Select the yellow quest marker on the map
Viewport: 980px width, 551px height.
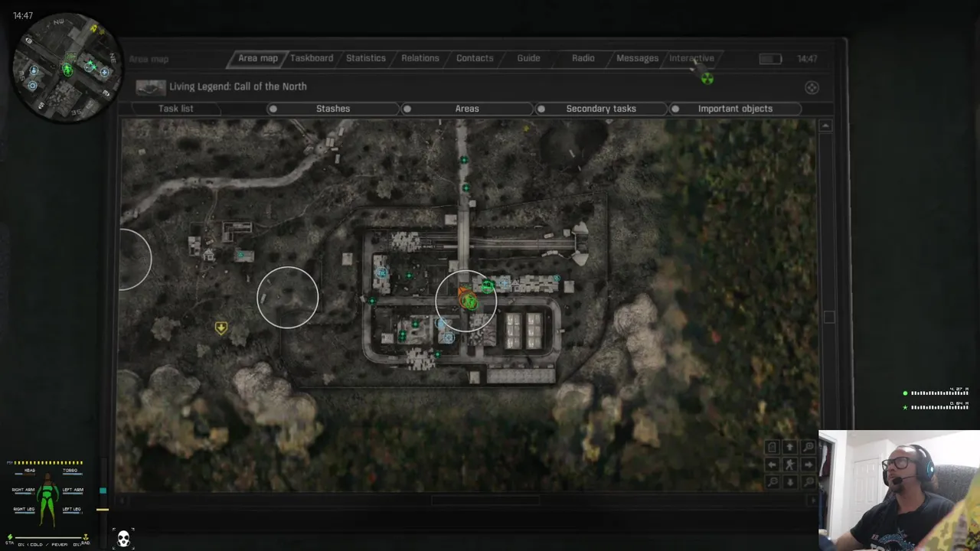click(x=221, y=328)
